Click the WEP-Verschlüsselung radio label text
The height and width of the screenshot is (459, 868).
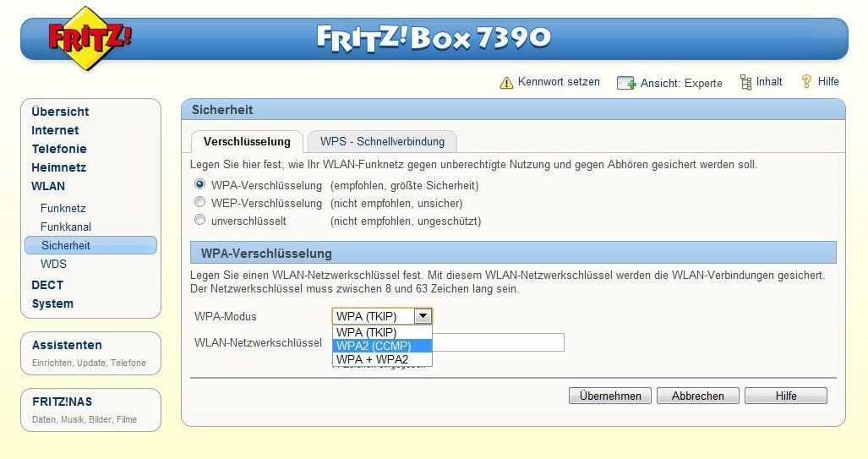(266, 203)
